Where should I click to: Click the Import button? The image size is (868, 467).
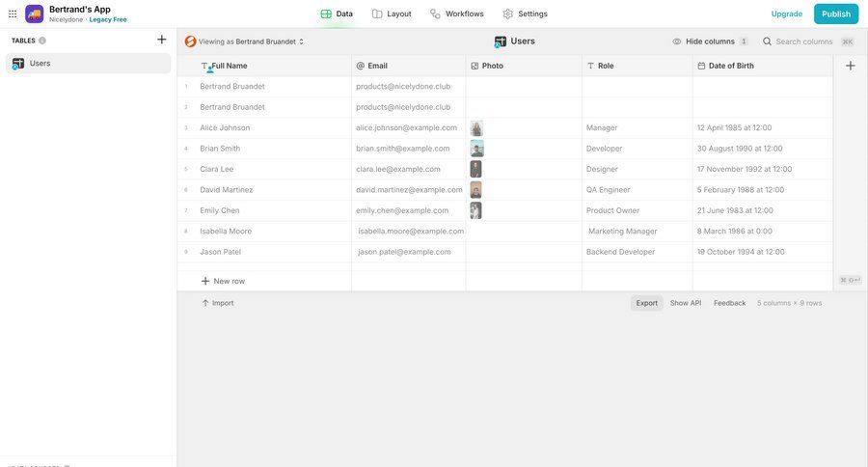(x=218, y=303)
